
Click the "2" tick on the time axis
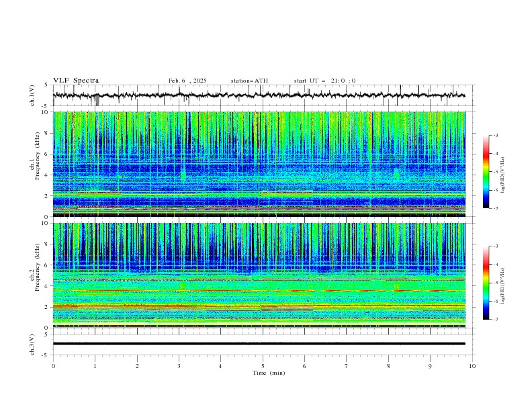[x=137, y=366]
